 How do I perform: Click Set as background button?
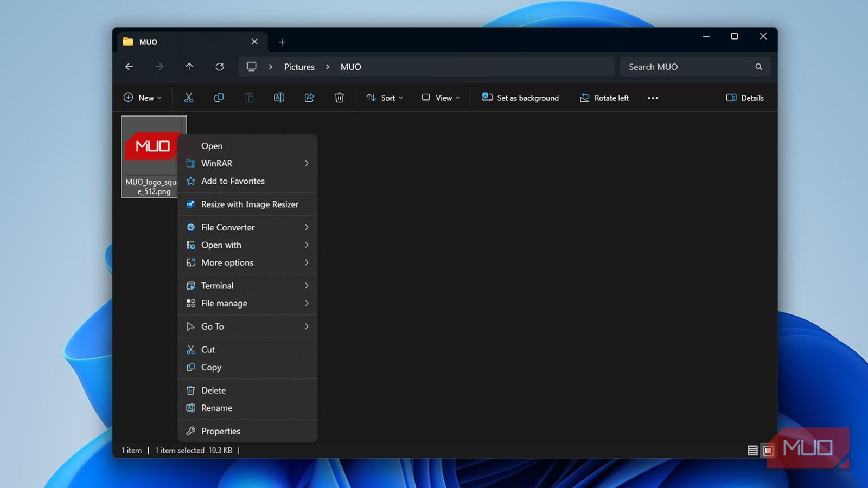click(x=520, y=98)
